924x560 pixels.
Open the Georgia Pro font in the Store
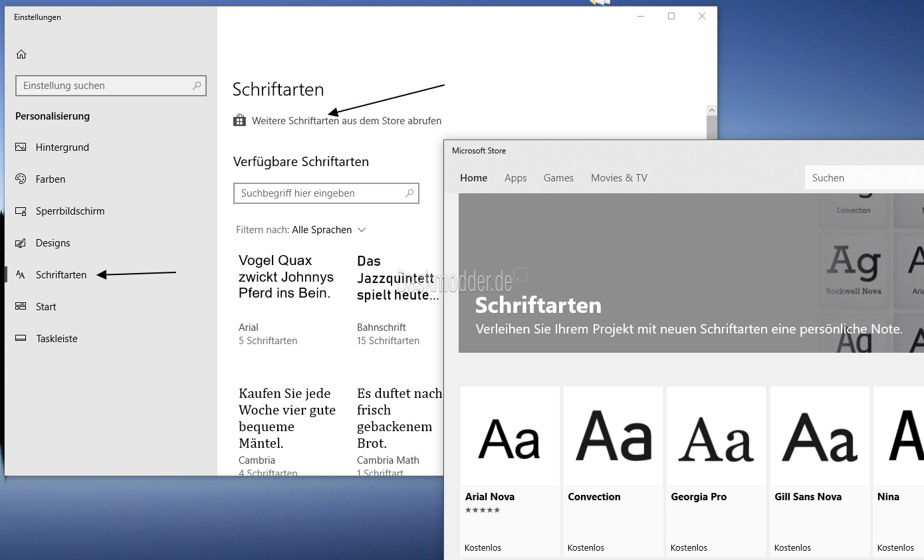(x=716, y=472)
